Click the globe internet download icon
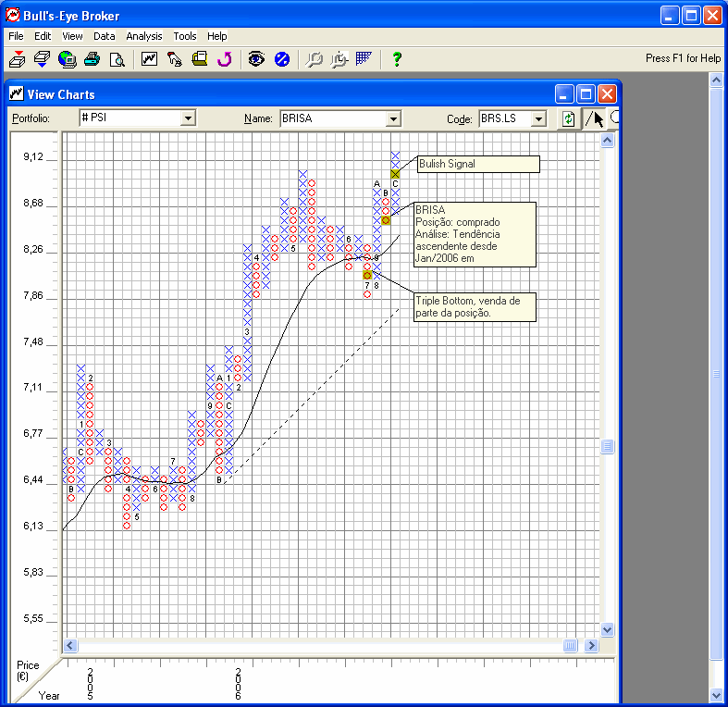Viewport: 728px width, 707px height. point(67,59)
